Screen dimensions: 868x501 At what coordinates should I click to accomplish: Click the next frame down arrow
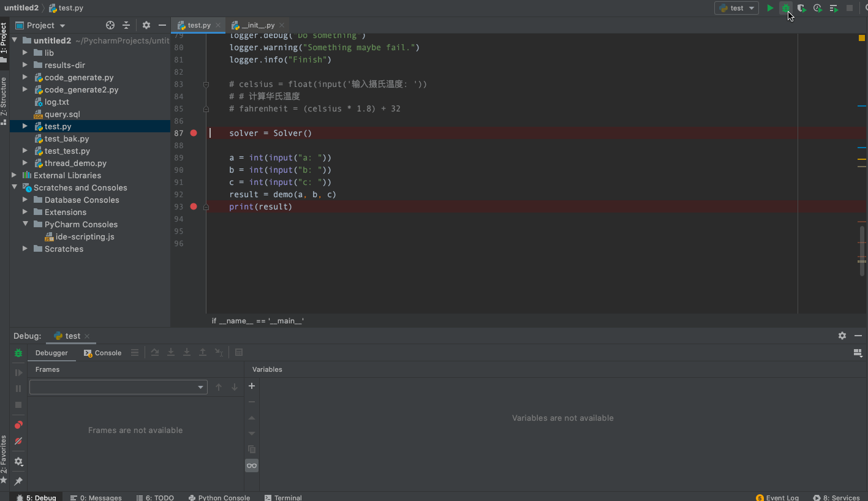(235, 387)
